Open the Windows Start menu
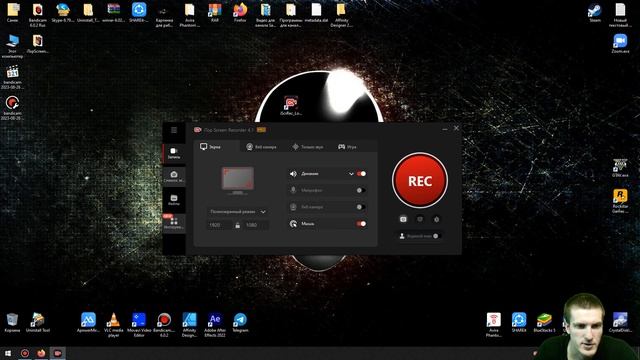This screenshot has width=640, height=360. point(8,353)
